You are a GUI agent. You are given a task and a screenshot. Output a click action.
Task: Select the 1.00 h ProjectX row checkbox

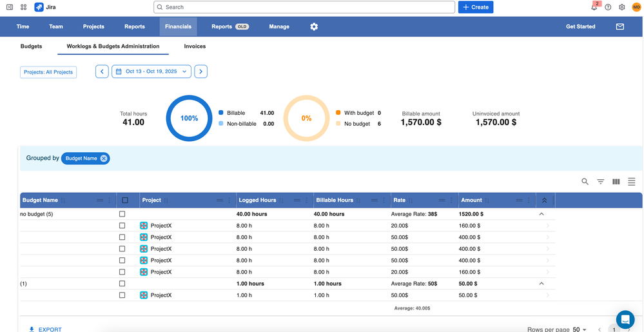click(x=122, y=295)
